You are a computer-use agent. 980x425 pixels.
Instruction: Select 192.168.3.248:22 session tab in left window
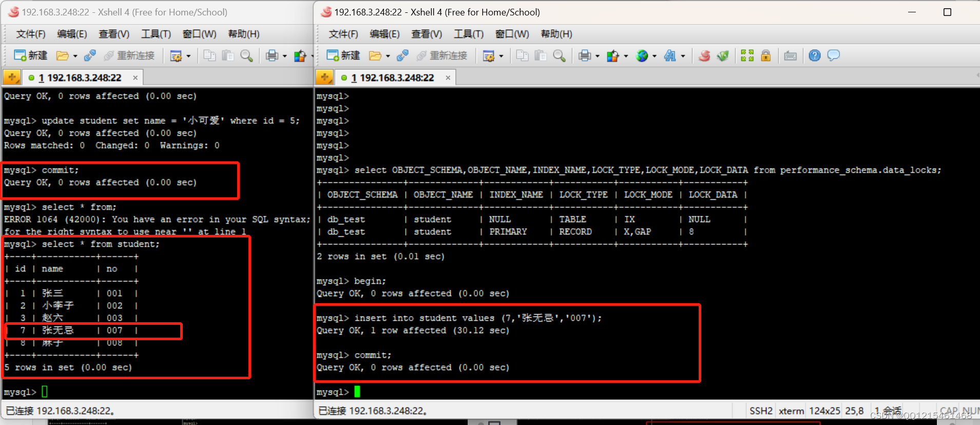coord(82,78)
